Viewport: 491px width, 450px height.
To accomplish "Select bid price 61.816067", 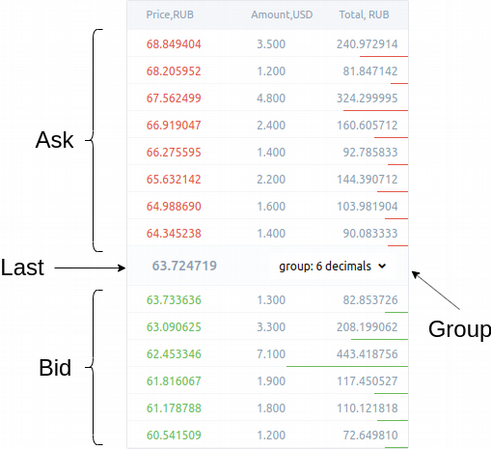I will (x=174, y=381).
